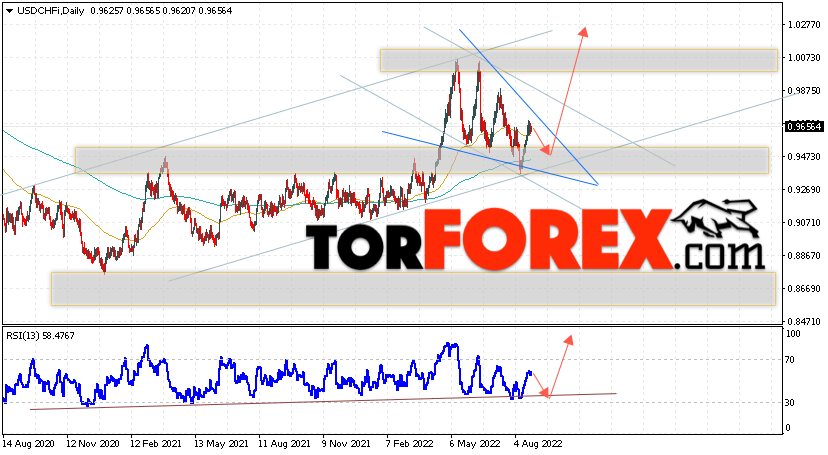Click the date label 14 Aug 2020
The height and width of the screenshot is (455, 828).
pyautogui.click(x=29, y=444)
